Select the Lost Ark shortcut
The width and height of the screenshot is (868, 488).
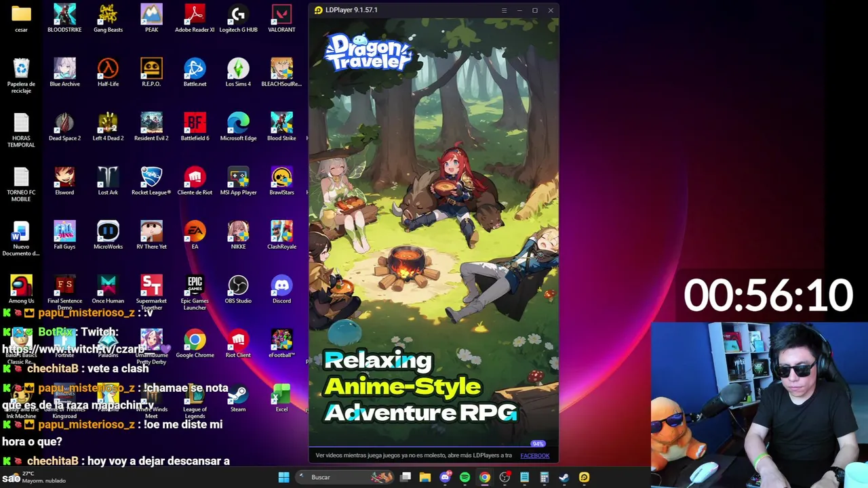(108, 181)
